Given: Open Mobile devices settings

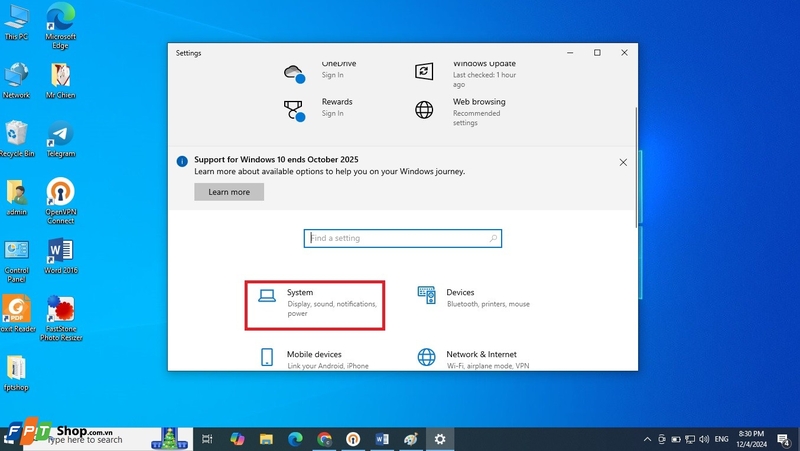Looking at the screenshot, I should click(315, 359).
